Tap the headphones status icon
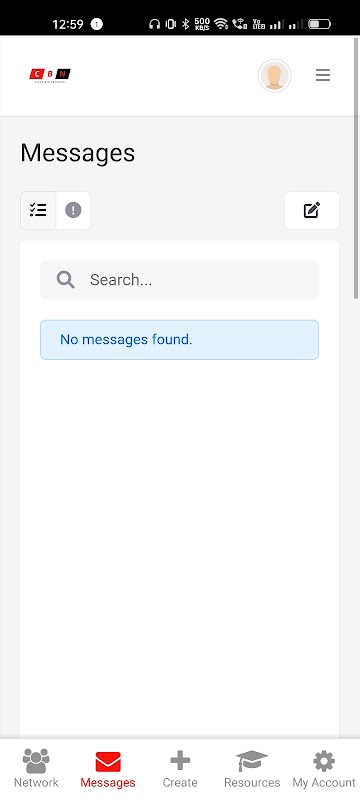 coord(155,24)
